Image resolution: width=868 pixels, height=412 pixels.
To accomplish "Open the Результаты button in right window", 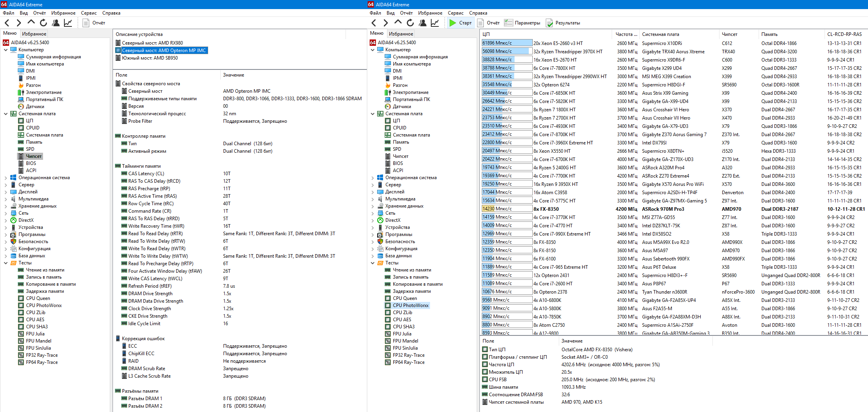I will coord(563,23).
